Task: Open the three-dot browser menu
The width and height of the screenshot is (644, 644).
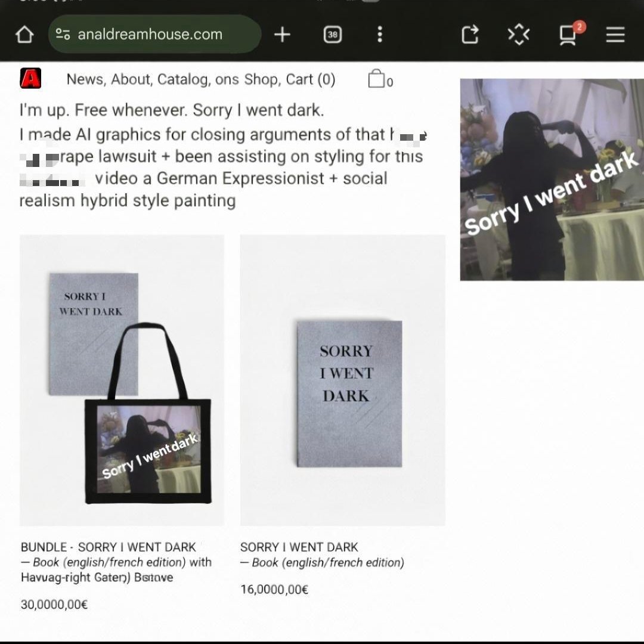Action: (380, 35)
